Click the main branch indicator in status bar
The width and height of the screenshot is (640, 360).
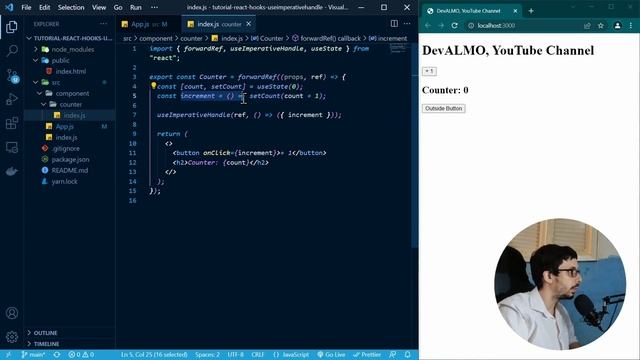coord(33,355)
